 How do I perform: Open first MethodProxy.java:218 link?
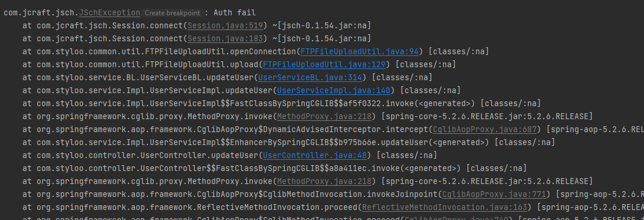click(x=324, y=117)
